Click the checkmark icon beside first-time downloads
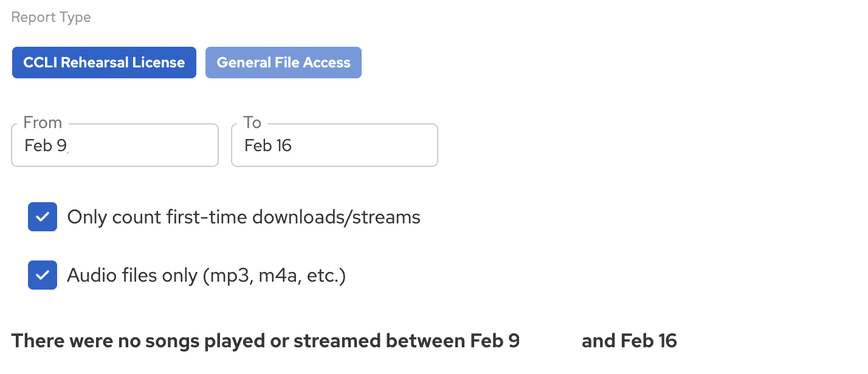868x374 pixels. pyautogui.click(x=43, y=217)
